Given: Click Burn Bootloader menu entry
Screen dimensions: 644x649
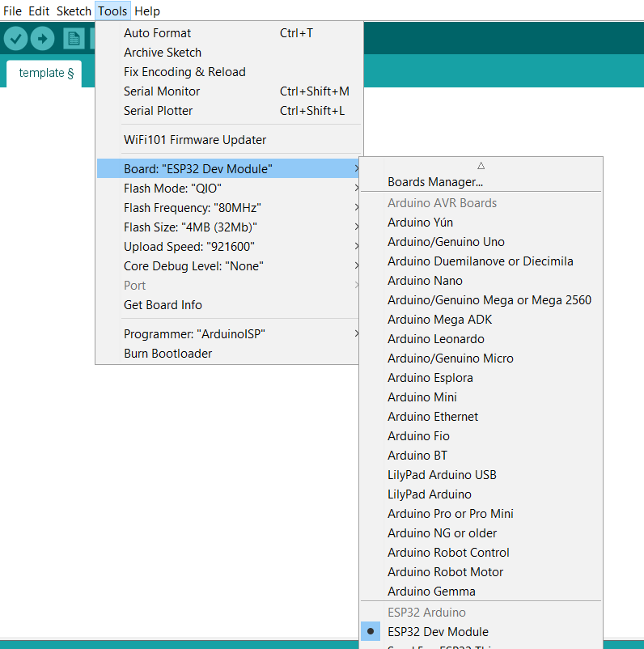Looking at the screenshot, I should pos(167,353).
